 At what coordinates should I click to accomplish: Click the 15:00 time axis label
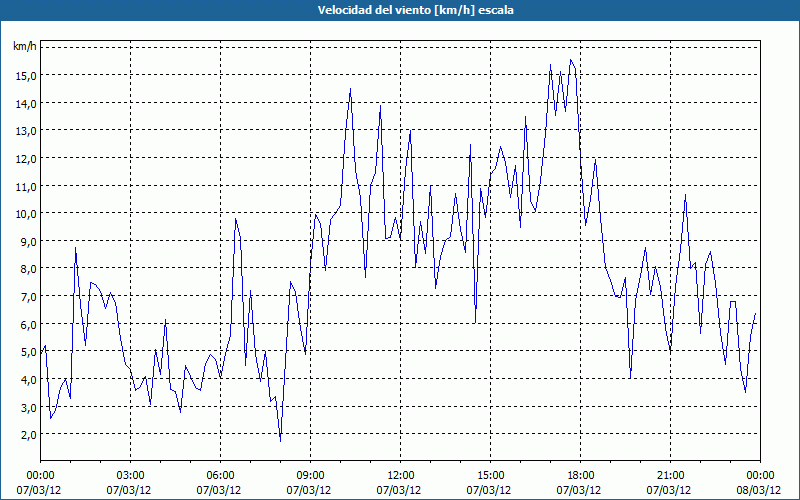(490, 476)
